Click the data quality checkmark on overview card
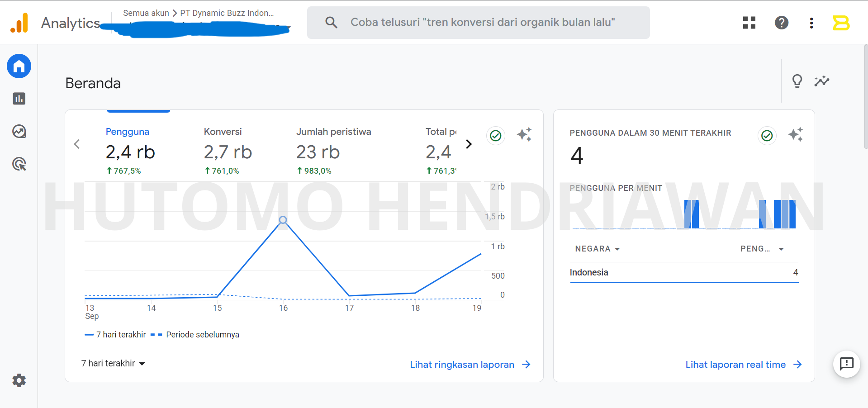868x408 pixels. (496, 135)
